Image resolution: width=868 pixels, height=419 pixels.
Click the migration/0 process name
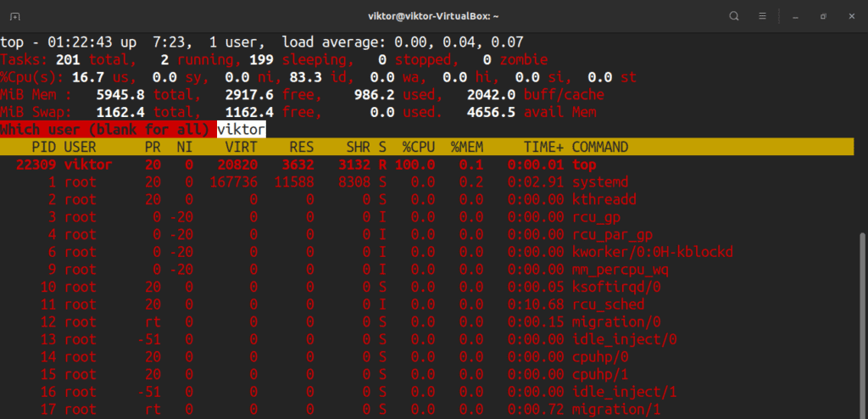(616, 322)
